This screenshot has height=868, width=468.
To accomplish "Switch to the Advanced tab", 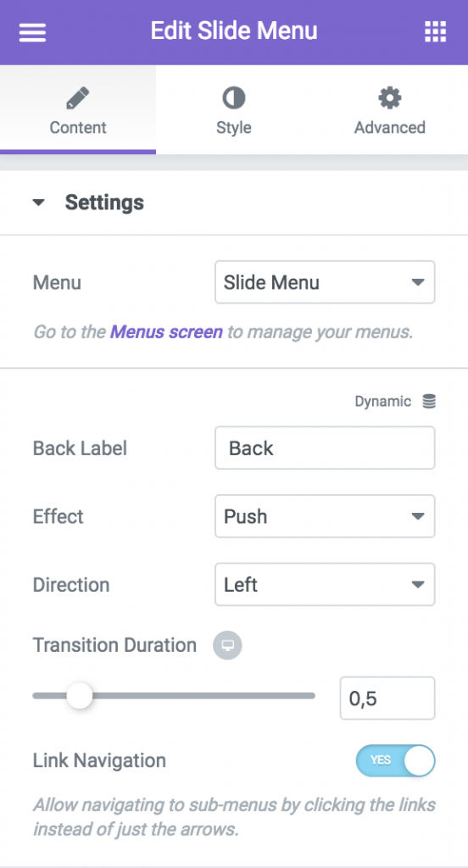I will click(x=390, y=109).
